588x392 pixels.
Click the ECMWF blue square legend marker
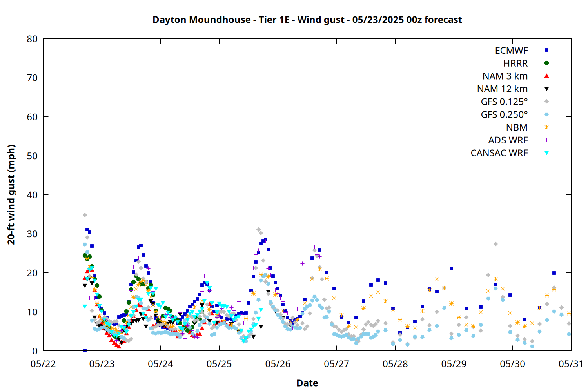click(x=546, y=50)
